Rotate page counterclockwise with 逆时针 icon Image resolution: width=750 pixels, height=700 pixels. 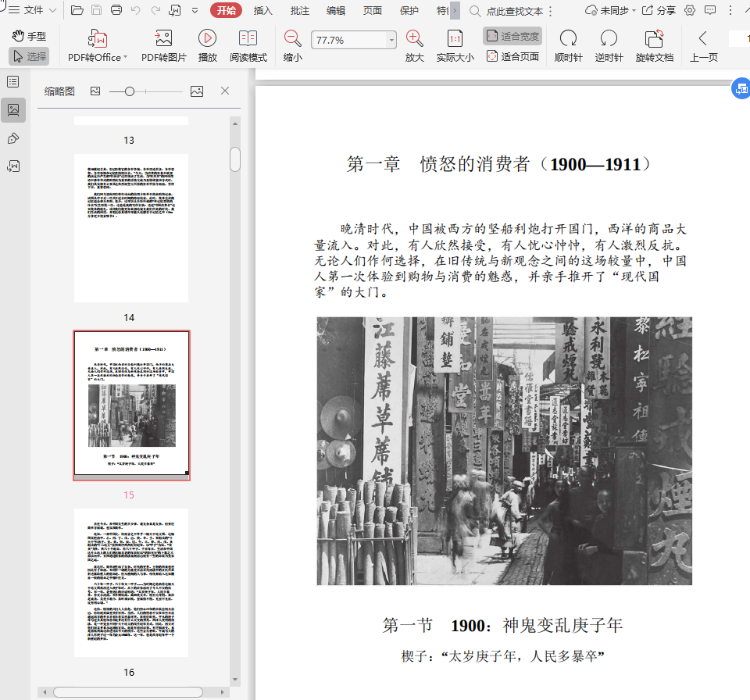609,39
